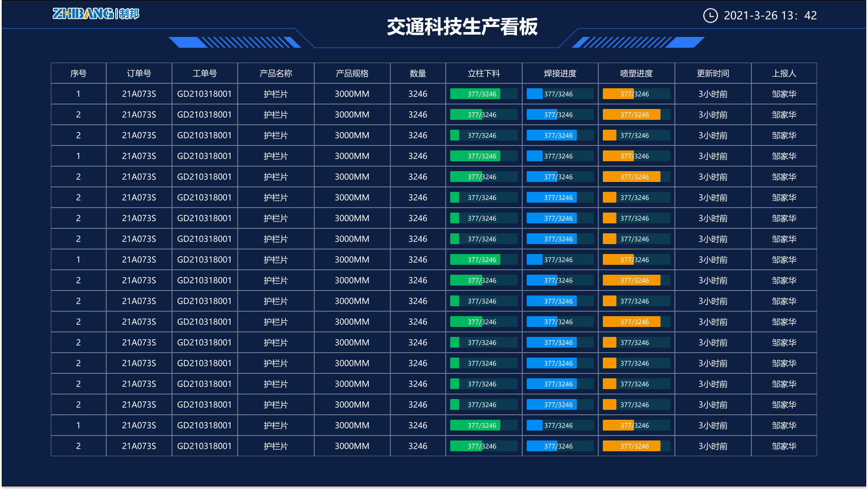Click the ZHIBANG 制邦 logo
Viewport: 868px width, 490px height.
(x=96, y=14)
